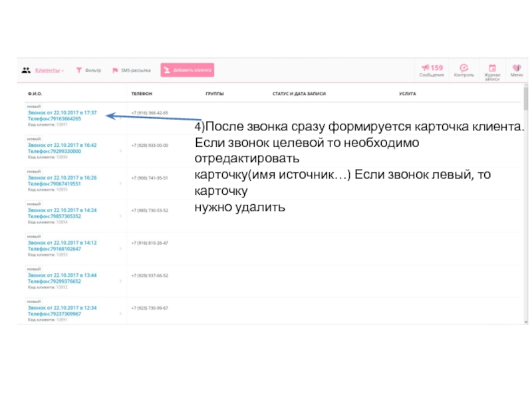Click phone +7 (929) 933-00-00
The image size is (532, 399).
[150, 146]
